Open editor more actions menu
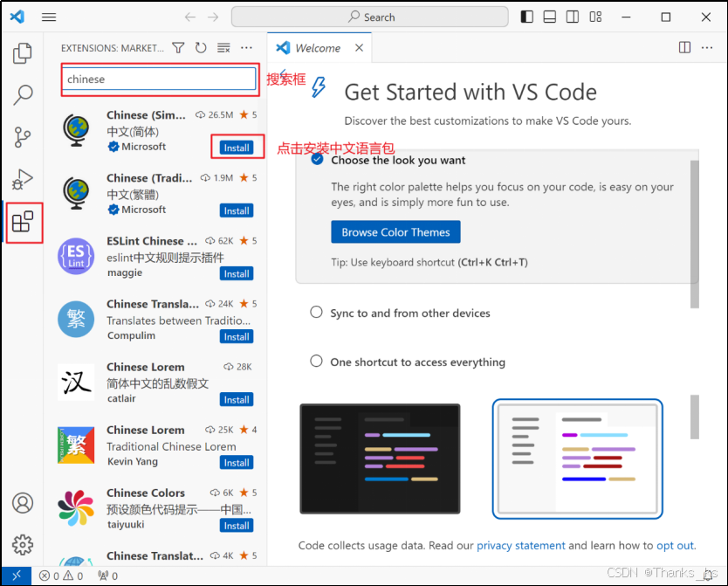The image size is (728, 586). coord(707,48)
